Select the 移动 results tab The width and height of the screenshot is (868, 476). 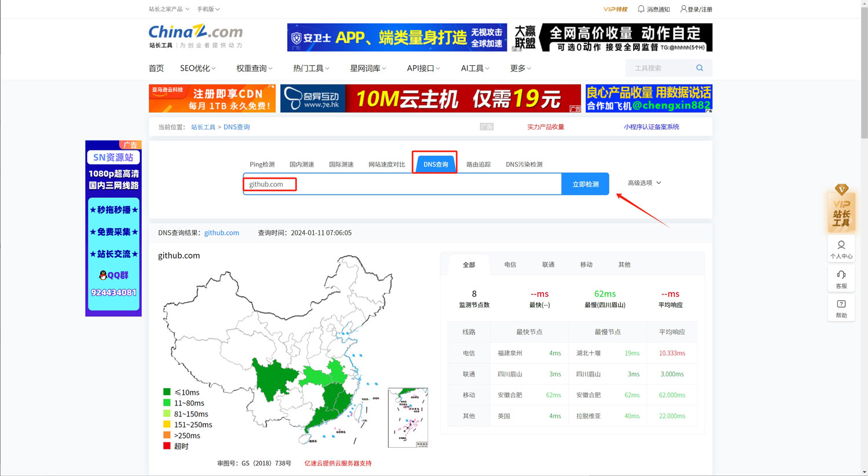(586, 264)
